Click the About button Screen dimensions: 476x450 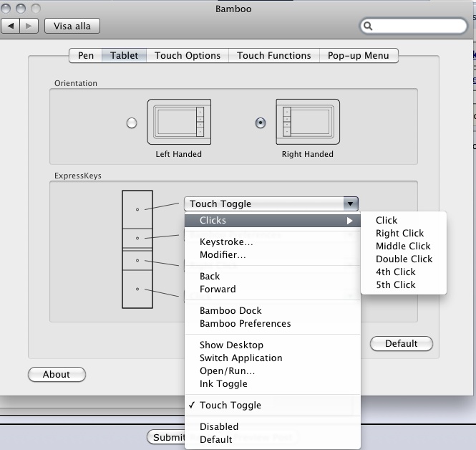[x=57, y=374]
